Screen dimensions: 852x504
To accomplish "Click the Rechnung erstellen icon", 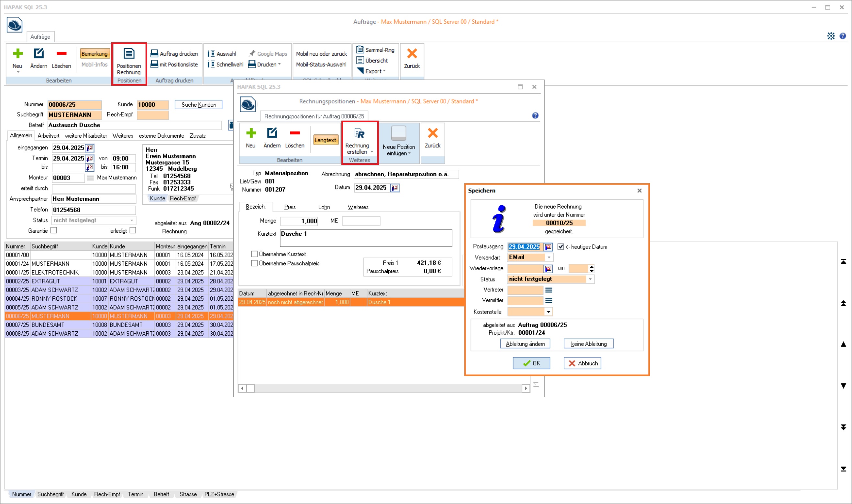I will click(359, 134).
